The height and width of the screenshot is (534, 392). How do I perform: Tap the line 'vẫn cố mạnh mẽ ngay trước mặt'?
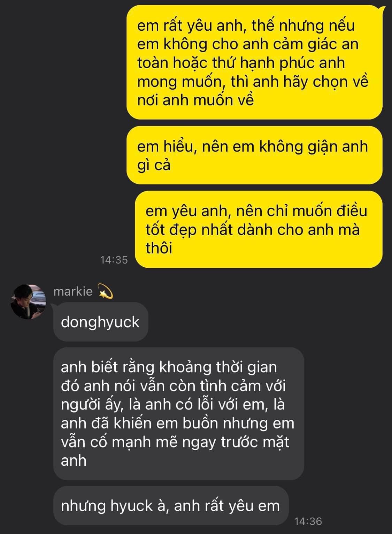[x=175, y=442]
